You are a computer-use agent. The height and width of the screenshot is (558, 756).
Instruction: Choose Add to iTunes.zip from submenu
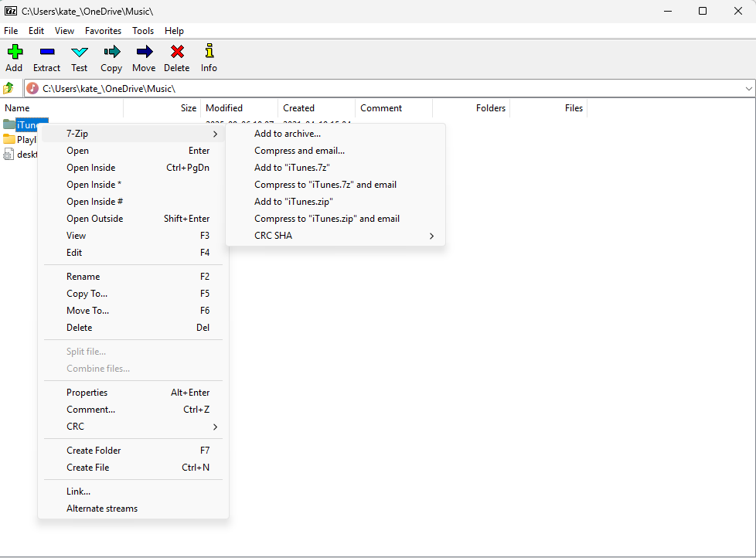coord(292,201)
